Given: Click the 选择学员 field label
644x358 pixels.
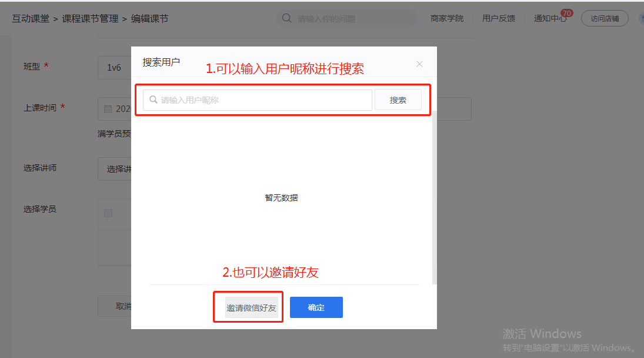Looking at the screenshot, I should 40,209.
